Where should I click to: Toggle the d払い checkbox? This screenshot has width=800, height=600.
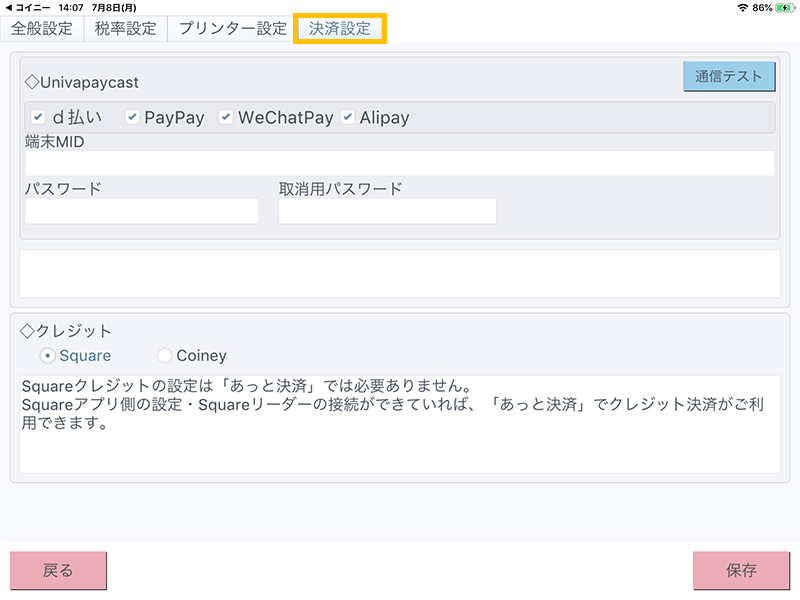[x=39, y=117]
